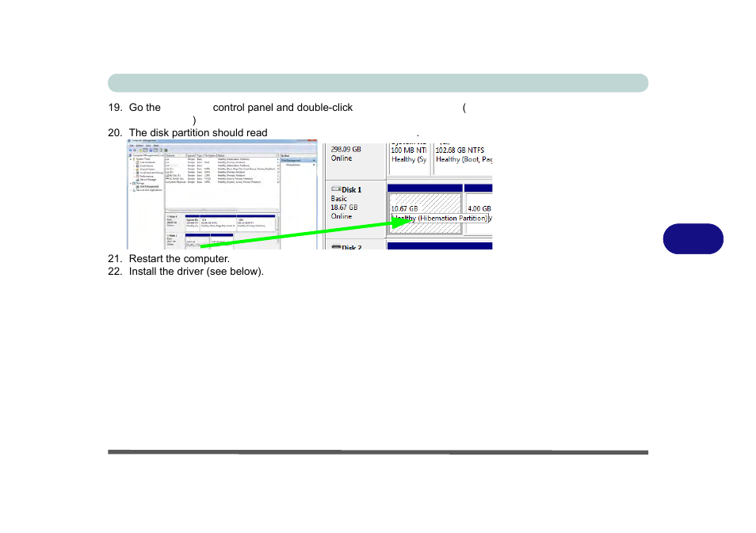Select the hatched 10.67 GB hibernation partition
This screenshot has height=533, width=756.
click(x=426, y=214)
